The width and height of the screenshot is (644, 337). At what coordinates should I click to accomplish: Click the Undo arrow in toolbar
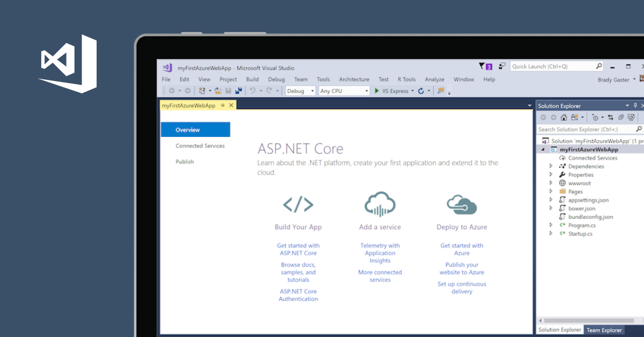click(x=253, y=91)
